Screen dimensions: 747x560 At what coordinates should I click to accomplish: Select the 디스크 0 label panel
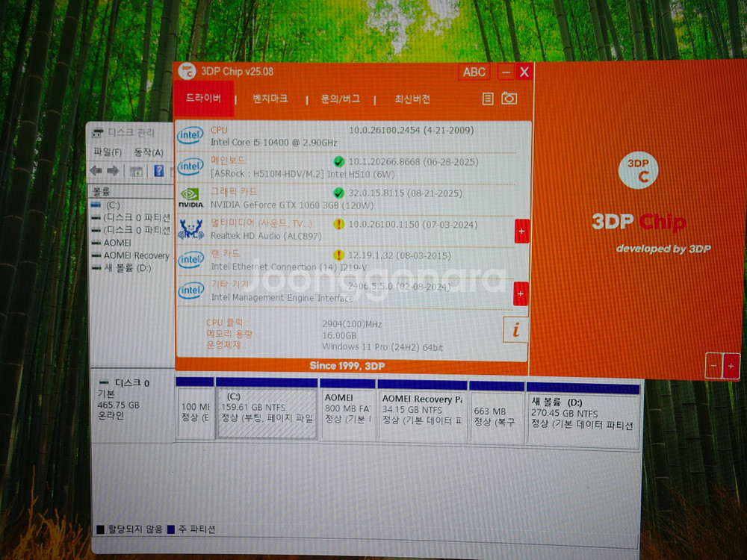[132, 405]
